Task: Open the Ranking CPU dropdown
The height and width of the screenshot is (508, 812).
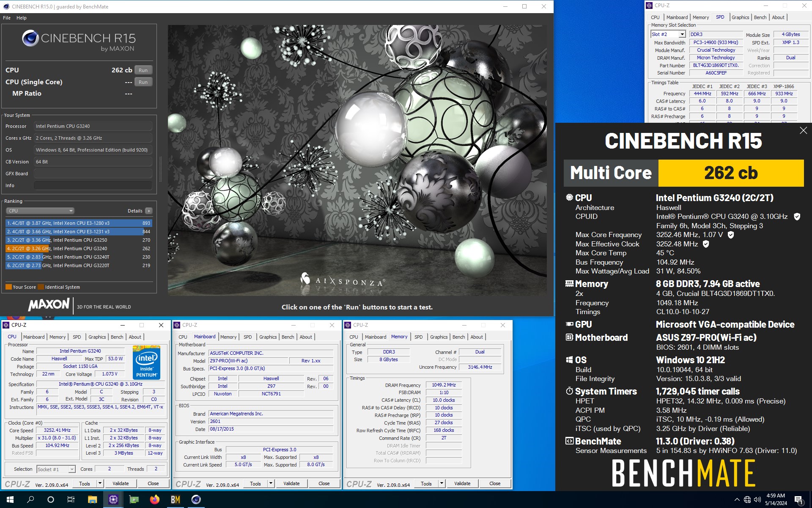Action: pos(40,211)
